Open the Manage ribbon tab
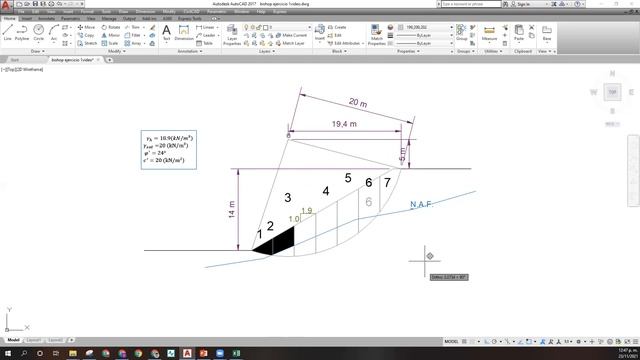The image size is (640, 360). click(109, 19)
